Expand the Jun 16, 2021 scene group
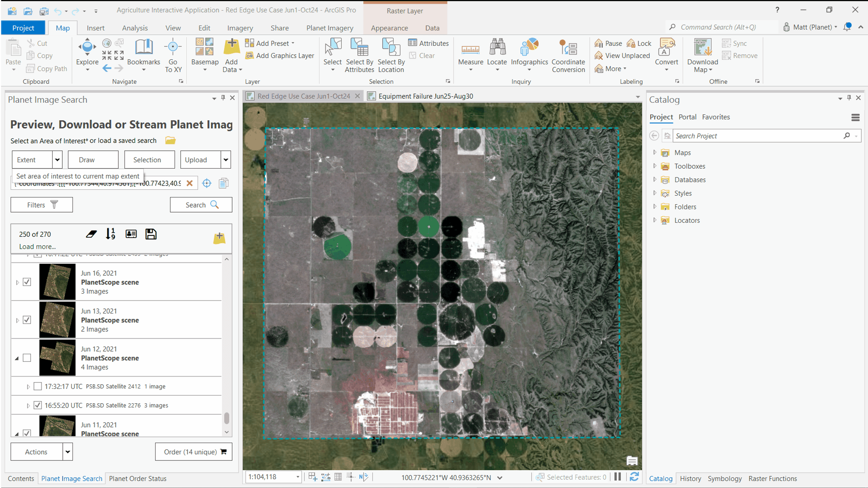The width and height of the screenshot is (868, 488). (x=17, y=282)
